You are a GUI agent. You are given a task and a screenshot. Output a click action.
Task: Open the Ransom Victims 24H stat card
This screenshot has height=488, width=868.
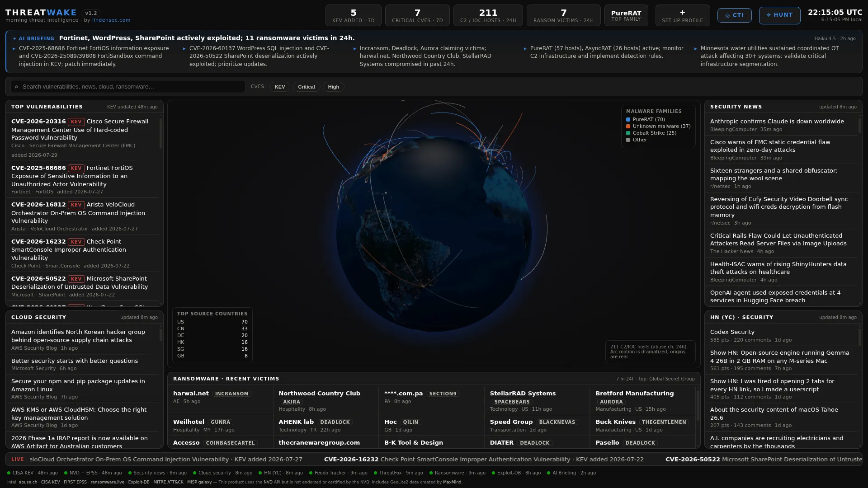click(x=563, y=15)
